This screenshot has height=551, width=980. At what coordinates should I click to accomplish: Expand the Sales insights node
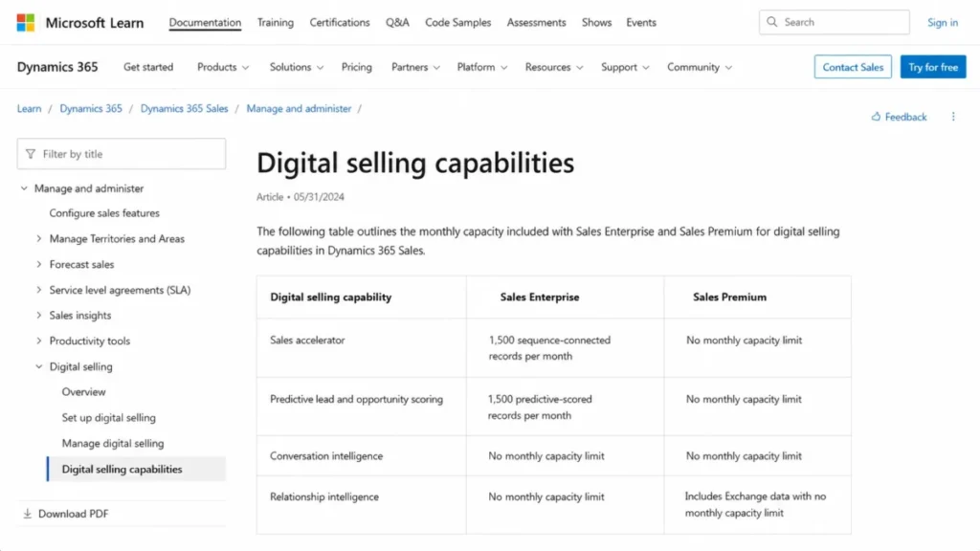click(x=38, y=316)
